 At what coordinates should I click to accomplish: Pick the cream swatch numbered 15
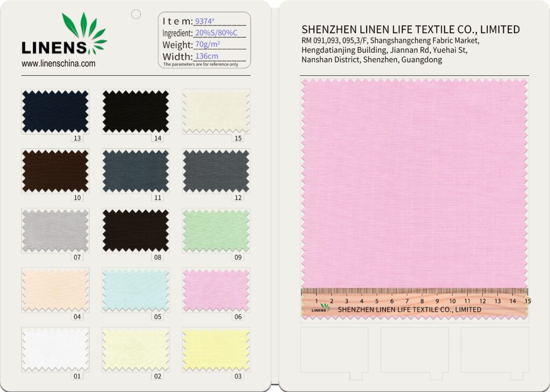click(x=216, y=111)
